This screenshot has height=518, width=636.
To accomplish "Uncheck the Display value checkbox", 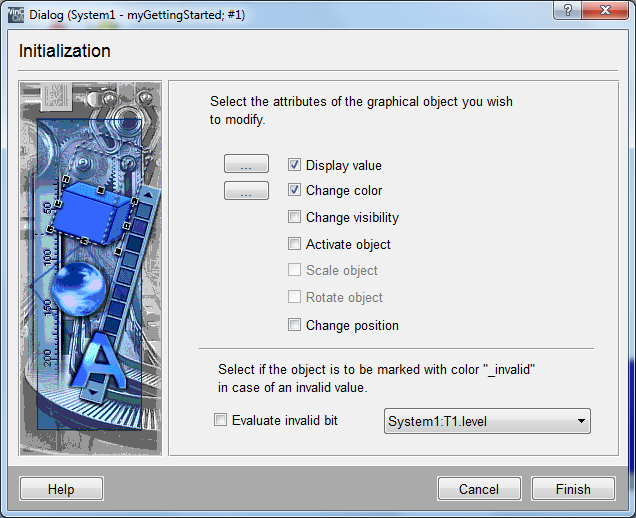I will (x=295, y=165).
